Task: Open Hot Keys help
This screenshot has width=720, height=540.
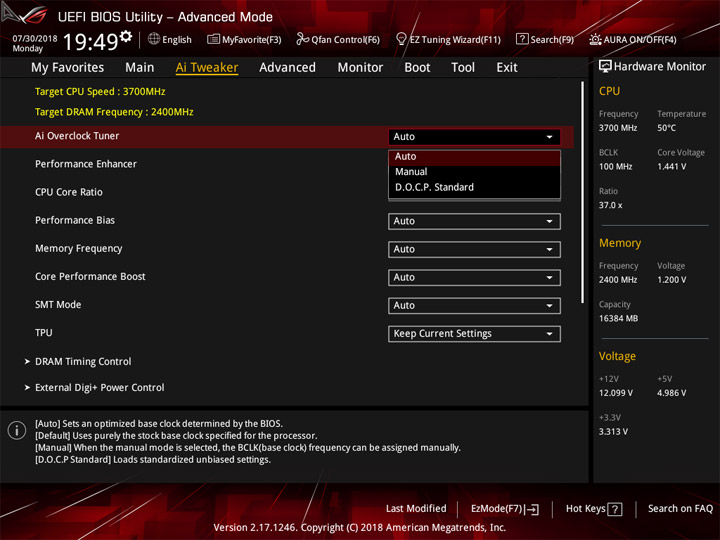Action: 594,509
